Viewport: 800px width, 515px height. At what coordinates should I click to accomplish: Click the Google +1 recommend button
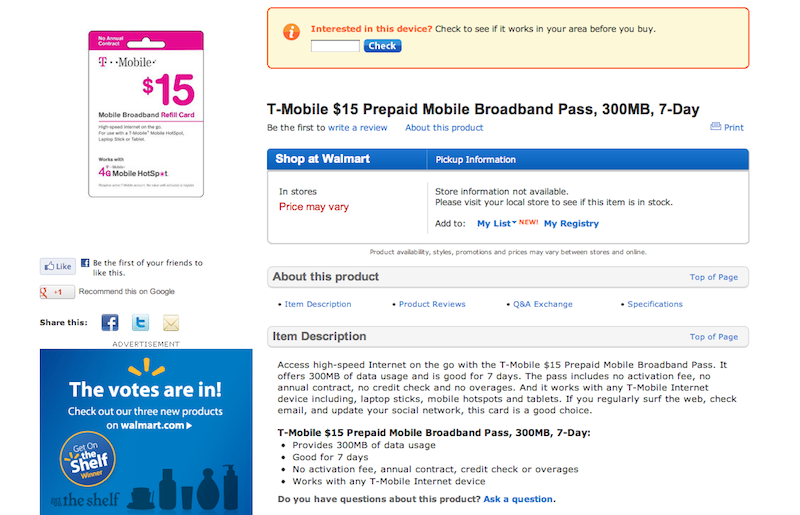(x=57, y=292)
